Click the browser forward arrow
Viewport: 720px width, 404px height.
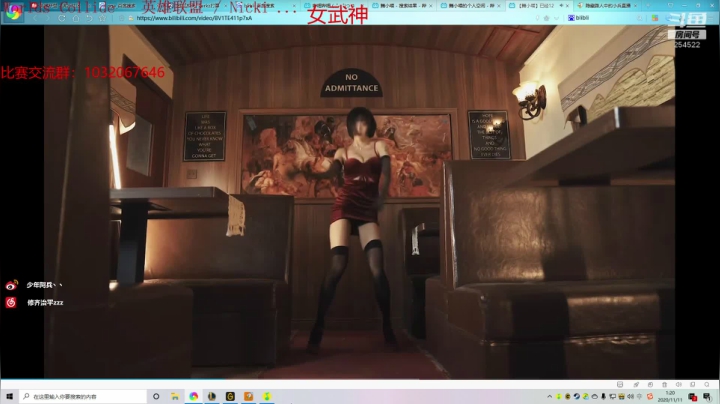click(x=47, y=18)
